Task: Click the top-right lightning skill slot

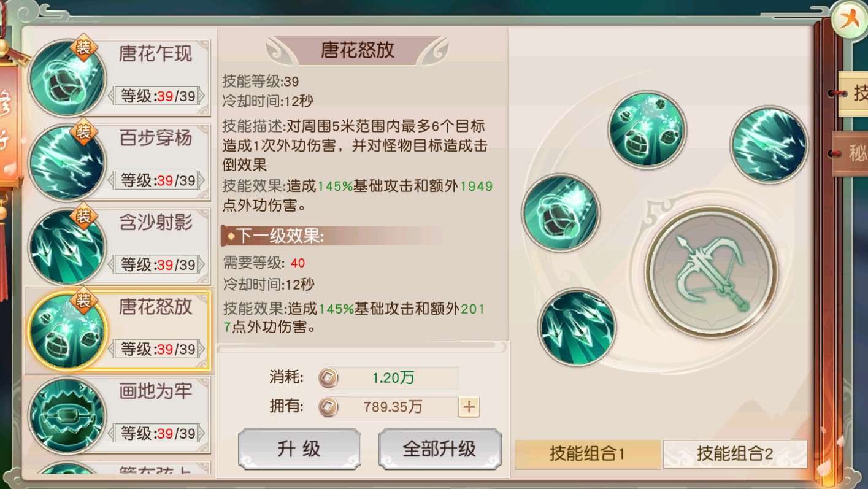Action: click(769, 144)
